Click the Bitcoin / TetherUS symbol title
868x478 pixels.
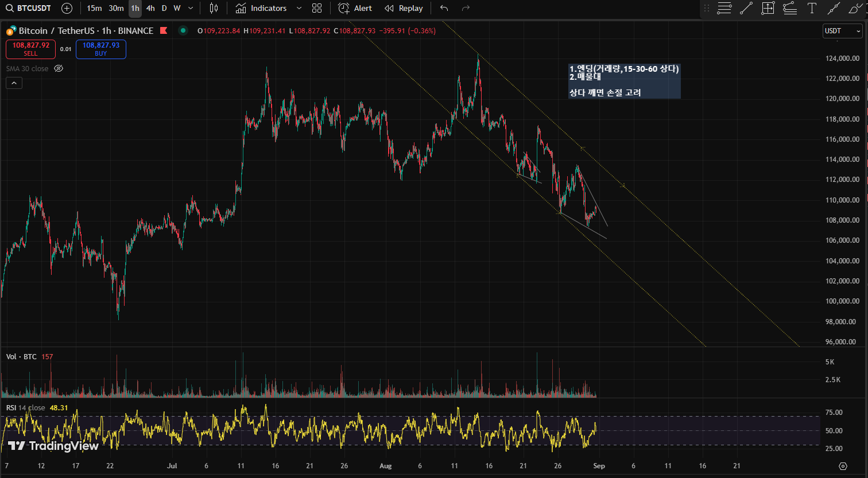[86, 31]
